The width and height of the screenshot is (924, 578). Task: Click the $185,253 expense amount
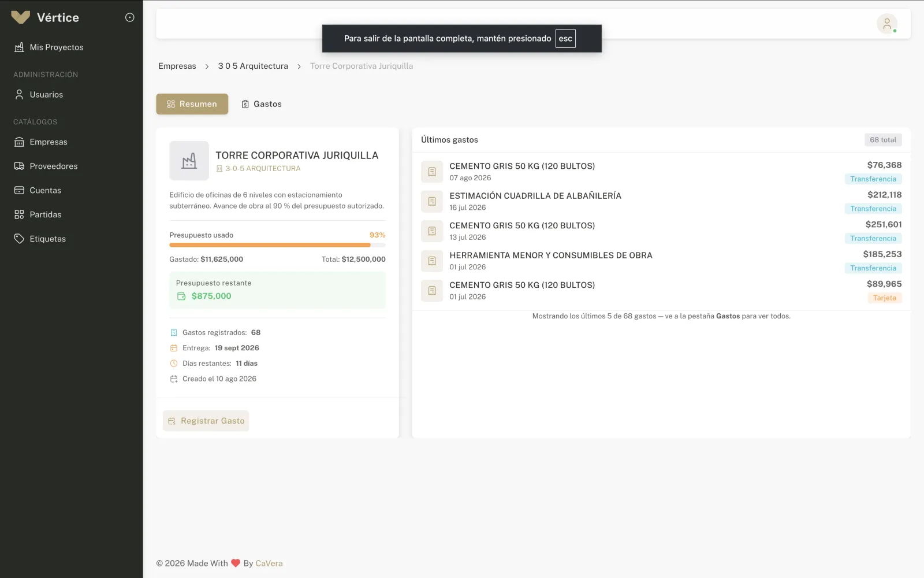(x=882, y=254)
